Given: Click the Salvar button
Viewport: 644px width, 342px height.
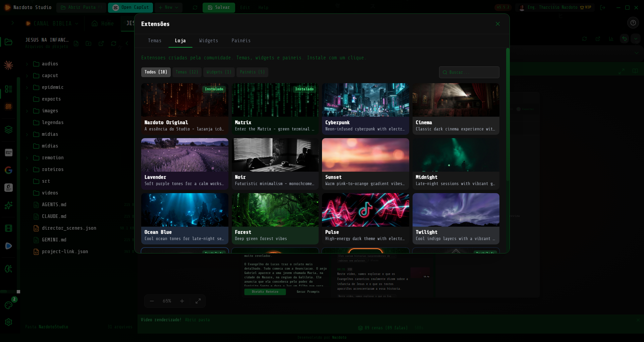Looking at the screenshot, I should pyautogui.click(x=219, y=7).
